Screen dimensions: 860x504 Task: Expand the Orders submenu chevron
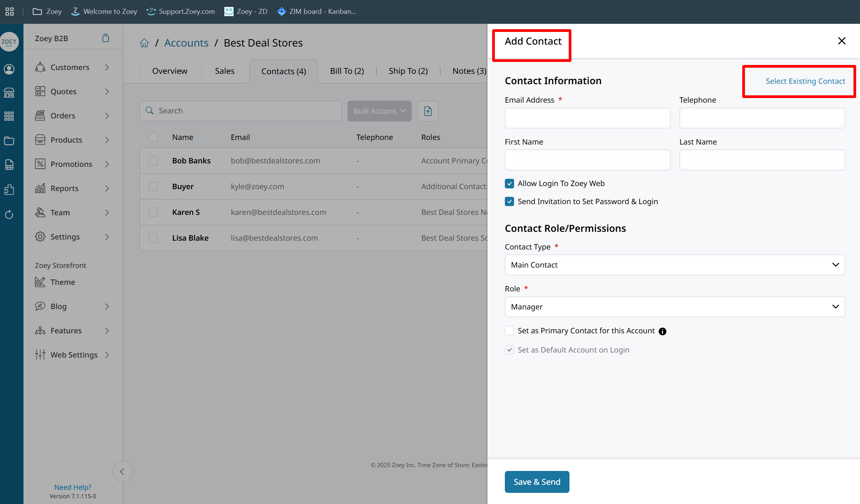107,116
